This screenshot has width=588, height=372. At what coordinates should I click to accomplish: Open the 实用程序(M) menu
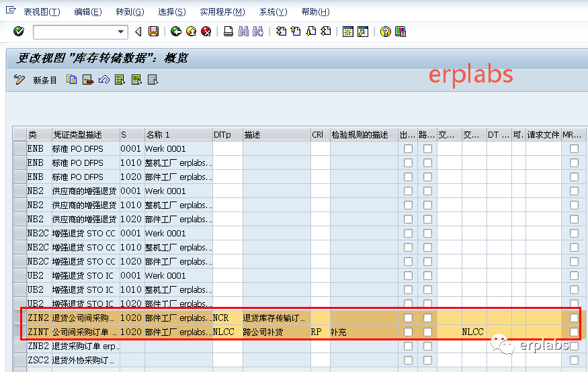click(222, 12)
